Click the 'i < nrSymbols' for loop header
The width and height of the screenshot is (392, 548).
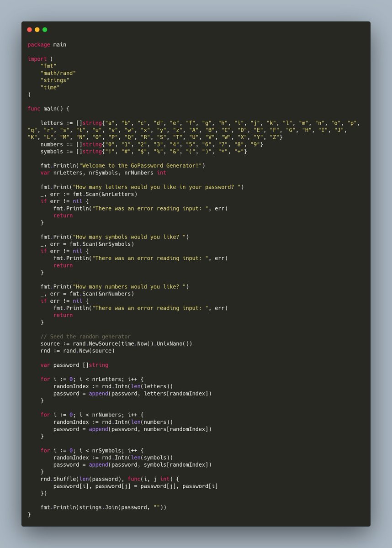coord(92,450)
